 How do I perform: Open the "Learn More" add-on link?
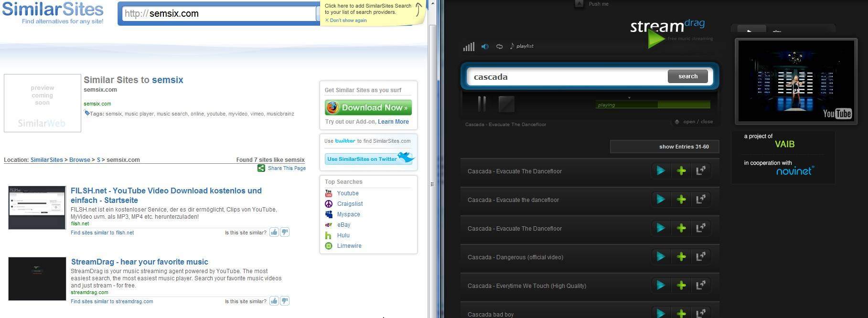coord(393,122)
